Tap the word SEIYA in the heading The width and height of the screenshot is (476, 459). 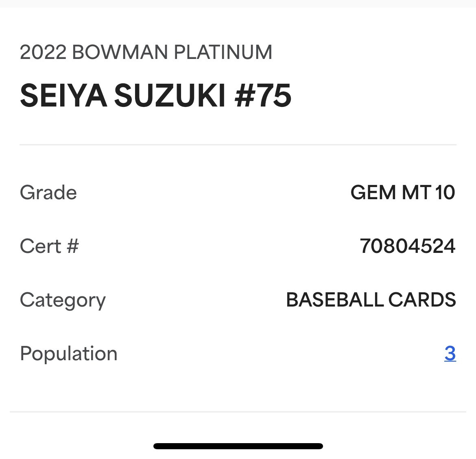pyautogui.click(x=63, y=96)
